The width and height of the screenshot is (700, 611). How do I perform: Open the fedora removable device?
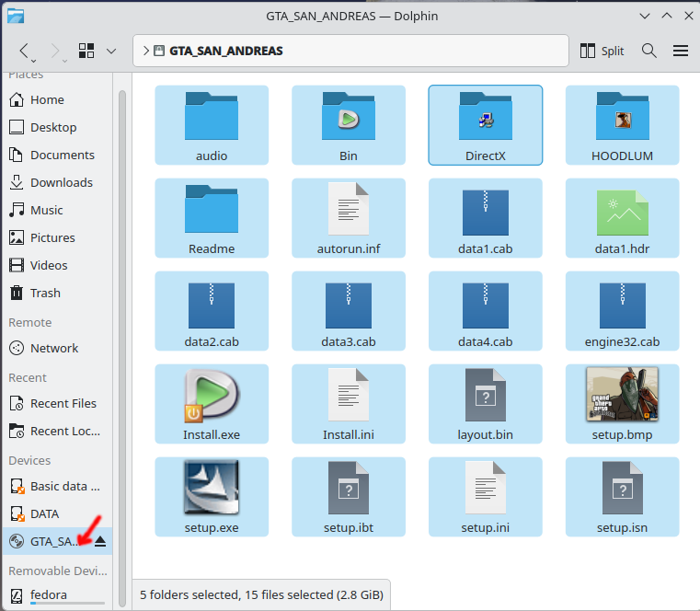tap(57, 595)
